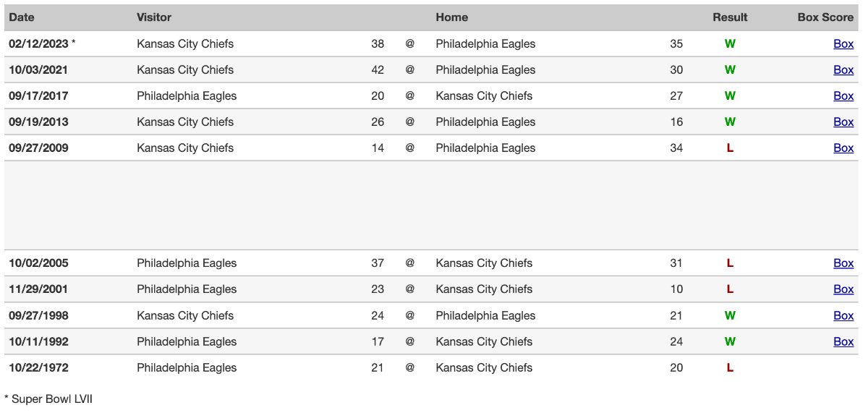Image resolution: width=868 pixels, height=413 pixels.
Task: Click the Result column header
Action: click(x=730, y=17)
